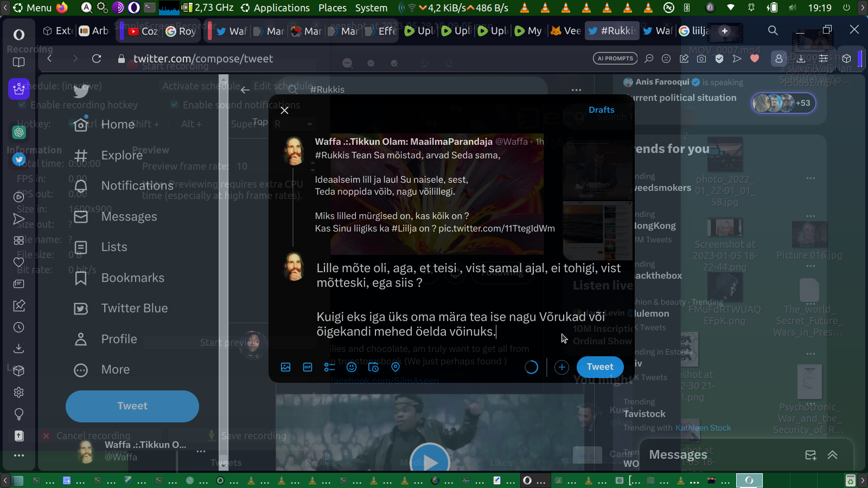Click the address bar URL twitter.com/compose/tweet
Viewport: 868px width, 488px height.
click(203, 59)
